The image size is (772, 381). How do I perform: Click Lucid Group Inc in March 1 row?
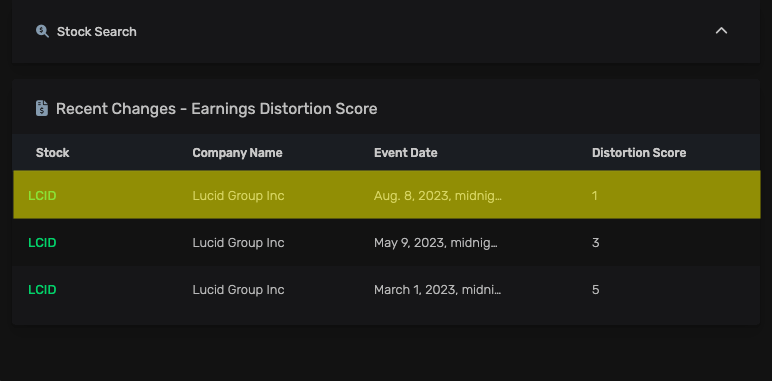238,289
